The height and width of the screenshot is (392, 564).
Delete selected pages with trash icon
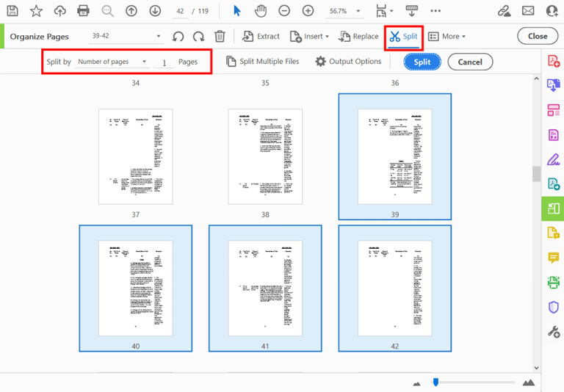[x=220, y=36]
